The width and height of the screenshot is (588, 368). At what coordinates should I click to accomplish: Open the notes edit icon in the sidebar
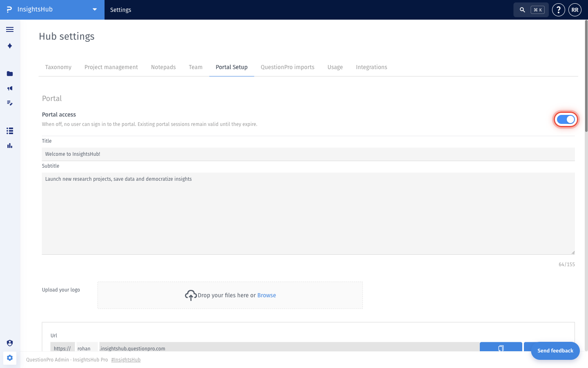coord(10,103)
